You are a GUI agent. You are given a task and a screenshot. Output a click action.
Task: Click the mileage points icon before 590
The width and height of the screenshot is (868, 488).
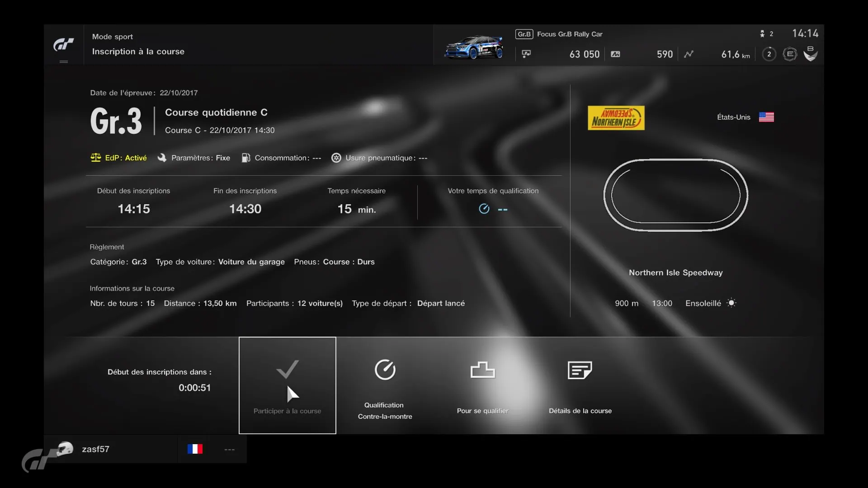615,54
